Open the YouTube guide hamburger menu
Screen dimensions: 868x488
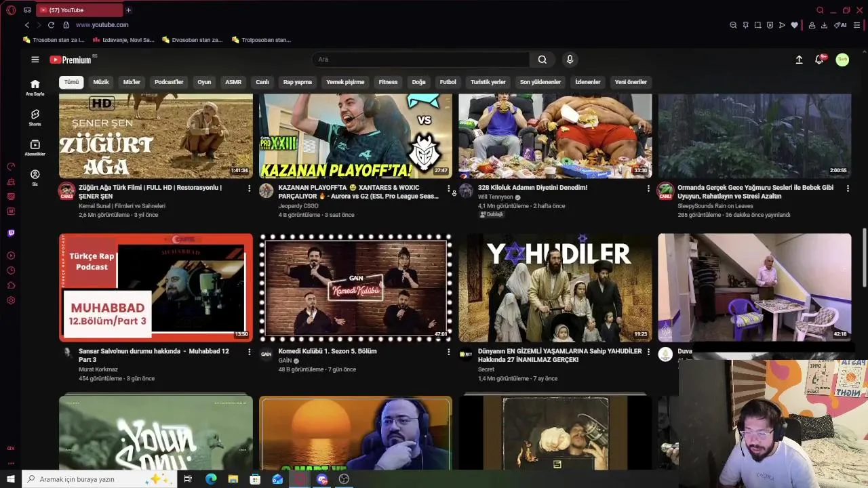click(x=35, y=60)
